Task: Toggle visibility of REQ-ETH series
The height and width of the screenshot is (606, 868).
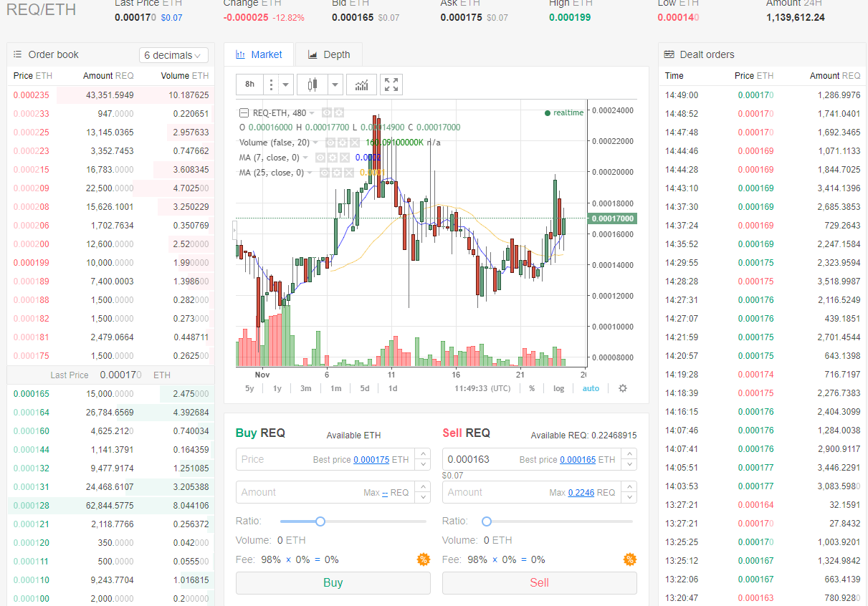Action: (327, 113)
